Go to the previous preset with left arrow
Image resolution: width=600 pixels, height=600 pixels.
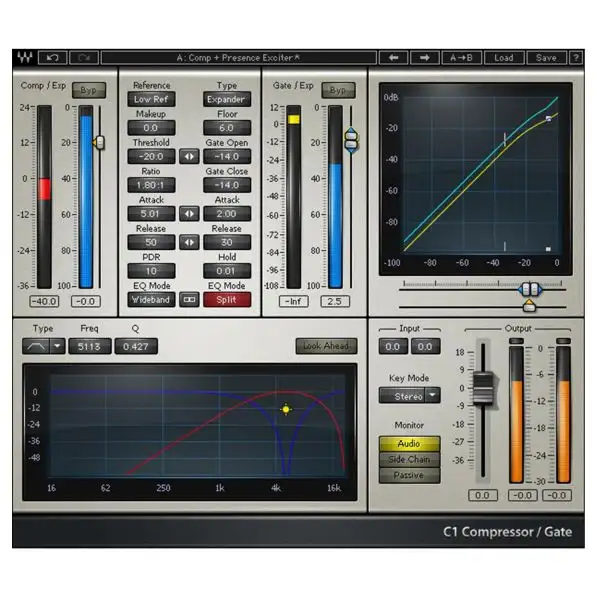point(394,58)
